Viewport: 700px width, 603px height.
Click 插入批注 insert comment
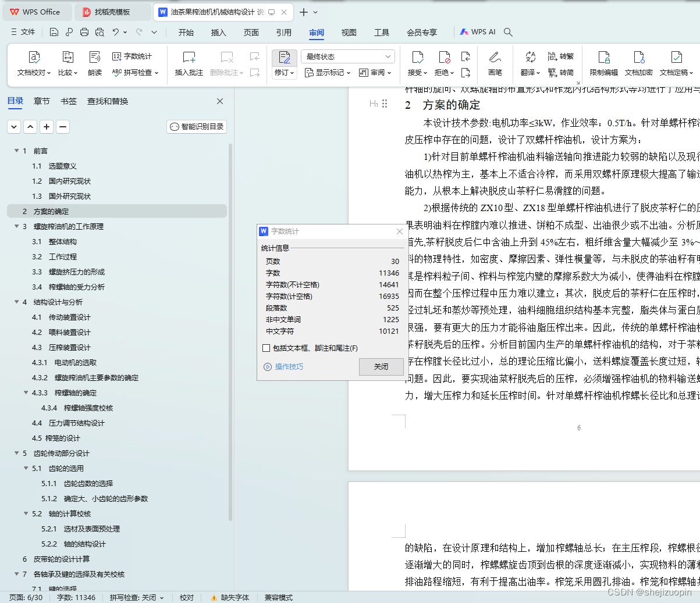tap(189, 64)
